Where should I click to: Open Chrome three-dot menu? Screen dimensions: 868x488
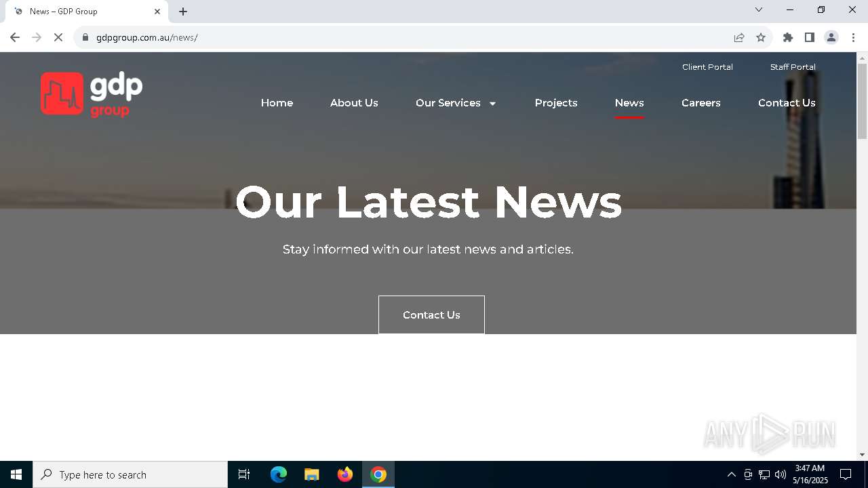pos(853,37)
